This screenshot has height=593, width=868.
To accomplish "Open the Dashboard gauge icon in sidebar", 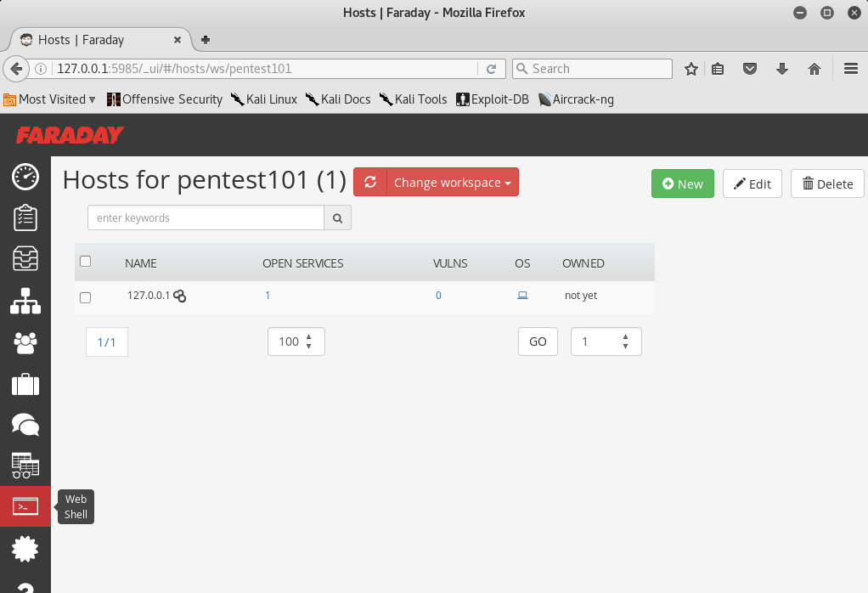I will 25,178.
